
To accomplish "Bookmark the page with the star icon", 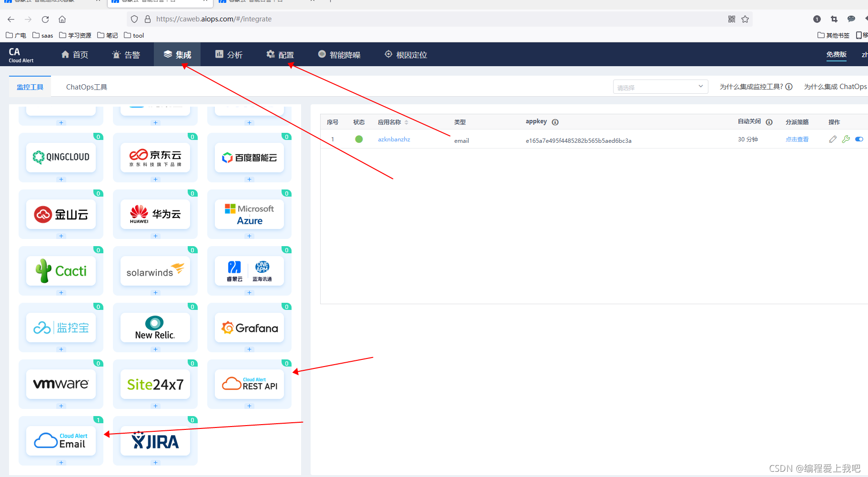I will (x=745, y=19).
